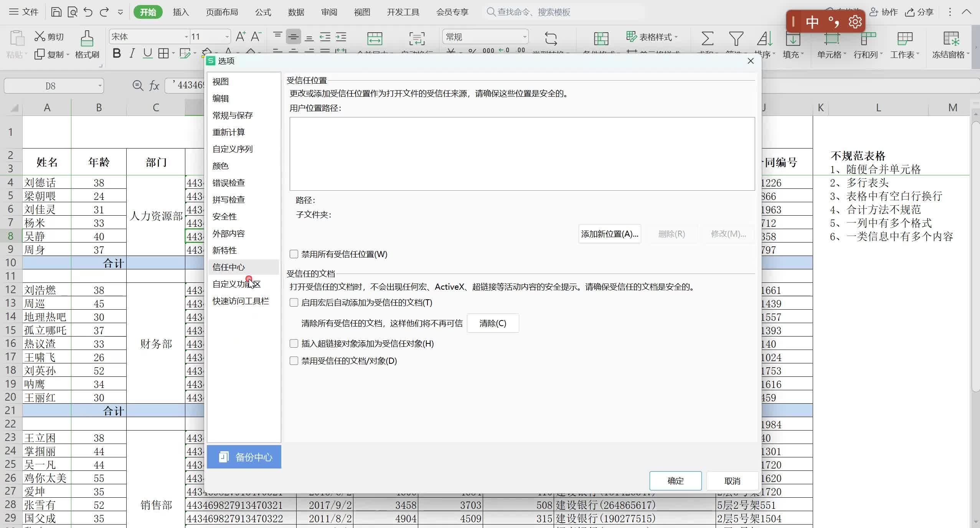Click the Bold B icon

point(117,53)
